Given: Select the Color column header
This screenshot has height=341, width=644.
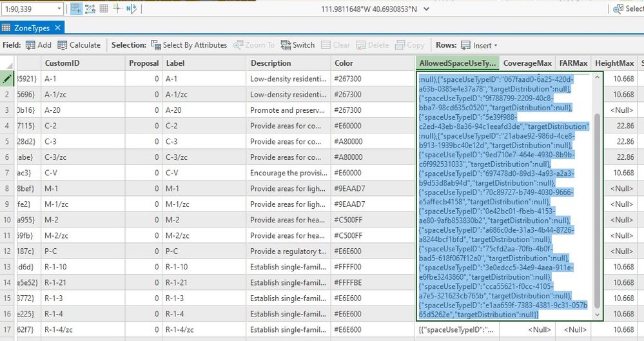Looking at the screenshot, I should 373,63.
